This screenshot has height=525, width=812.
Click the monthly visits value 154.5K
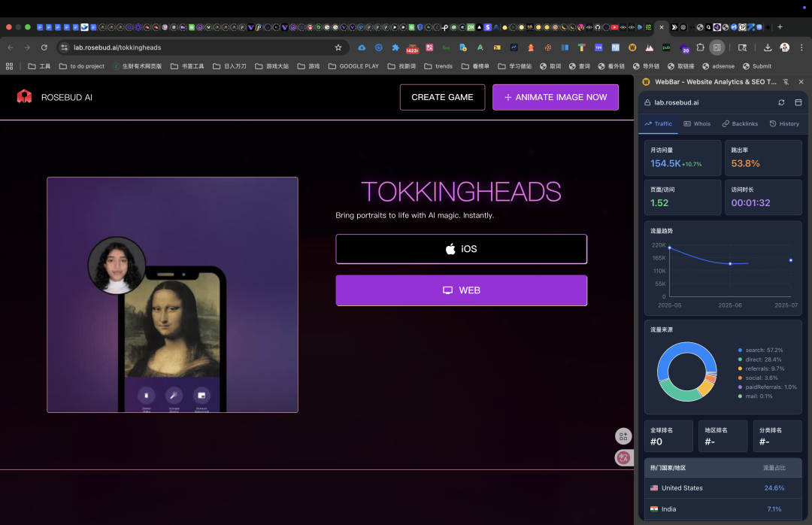[665, 163]
